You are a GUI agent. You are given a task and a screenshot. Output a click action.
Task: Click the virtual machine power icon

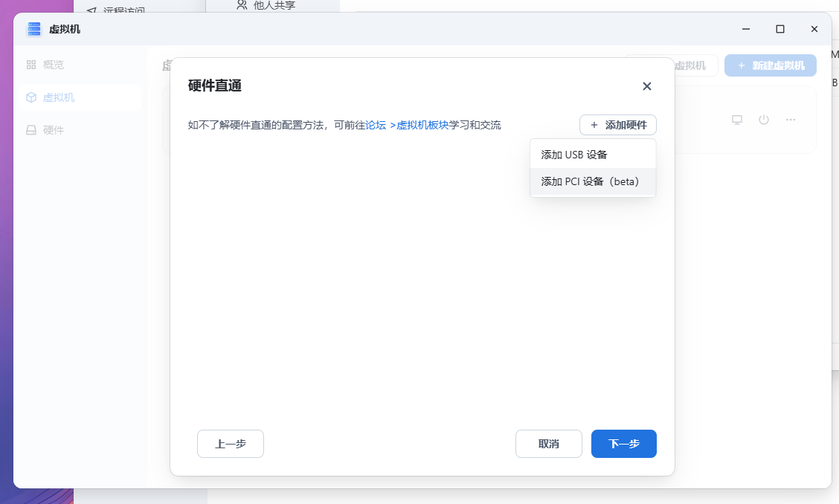tap(764, 120)
